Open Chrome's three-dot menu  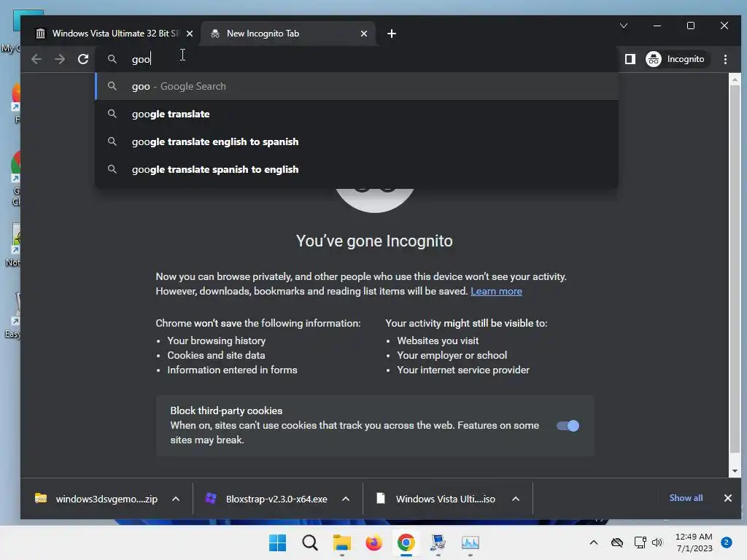[725, 59]
